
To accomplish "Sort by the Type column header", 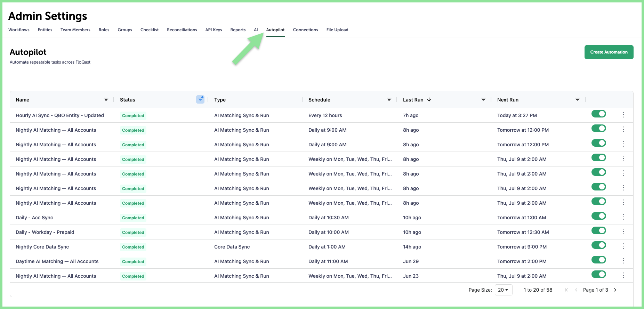I will (x=220, y=100).
